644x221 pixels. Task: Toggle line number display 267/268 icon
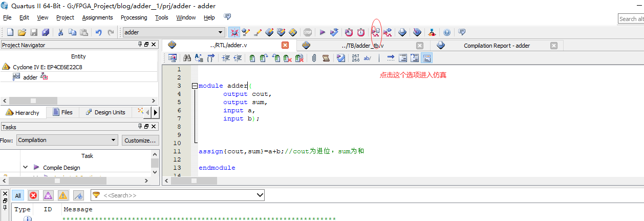(356, 58)
